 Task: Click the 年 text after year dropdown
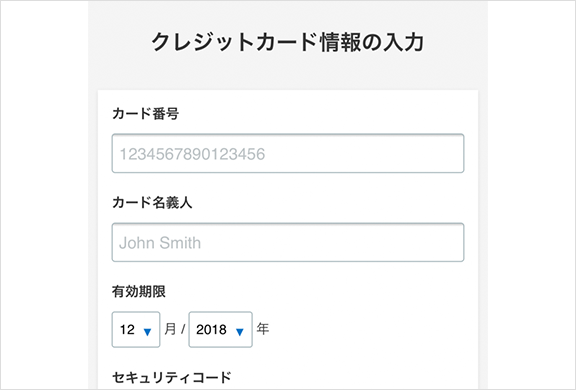263,329
